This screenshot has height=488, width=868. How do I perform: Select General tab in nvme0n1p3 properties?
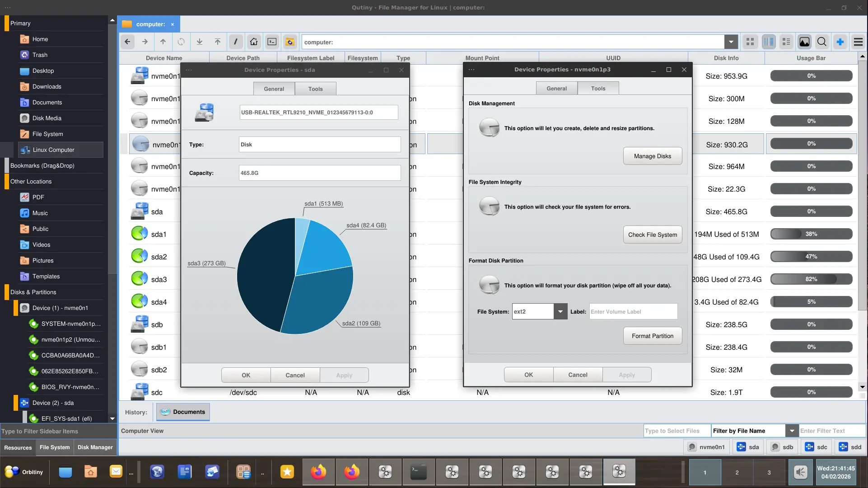556,88
